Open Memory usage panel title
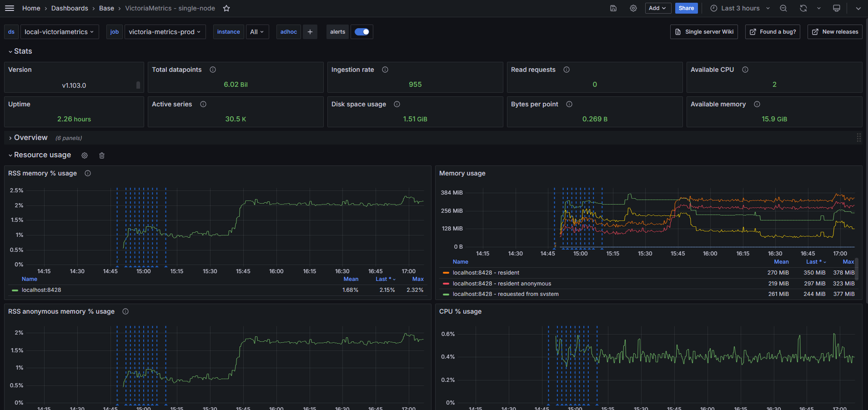Image resolution: width=868 pixels, height=410 pixels. 462,173
